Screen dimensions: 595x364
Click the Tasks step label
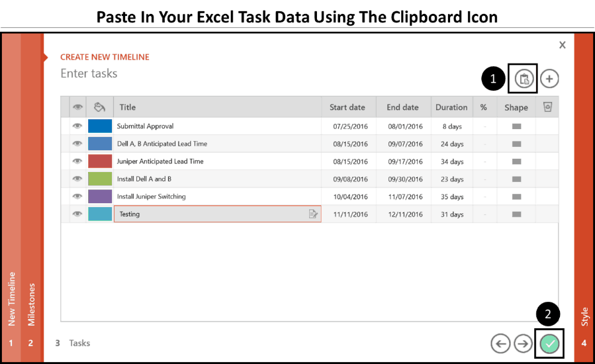coord(79,343)
